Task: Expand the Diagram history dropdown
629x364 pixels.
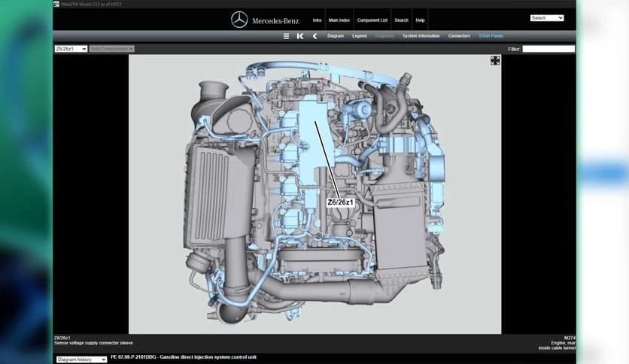Action: pos(82,359)
